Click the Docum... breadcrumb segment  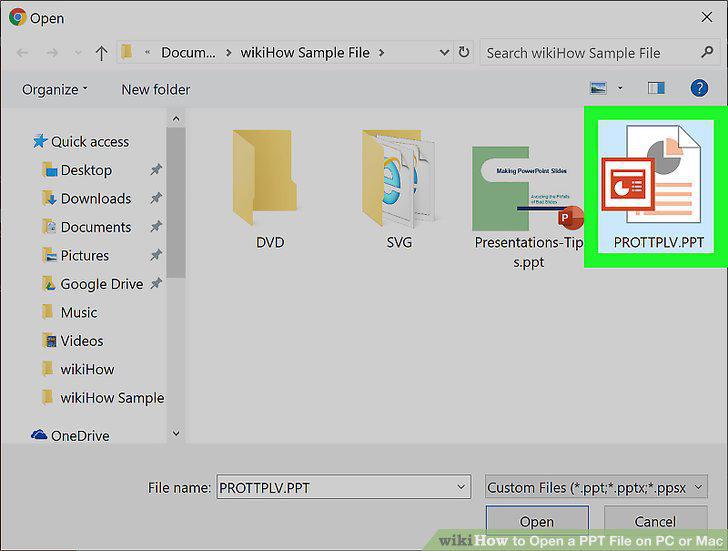click(x=188, y=52)
